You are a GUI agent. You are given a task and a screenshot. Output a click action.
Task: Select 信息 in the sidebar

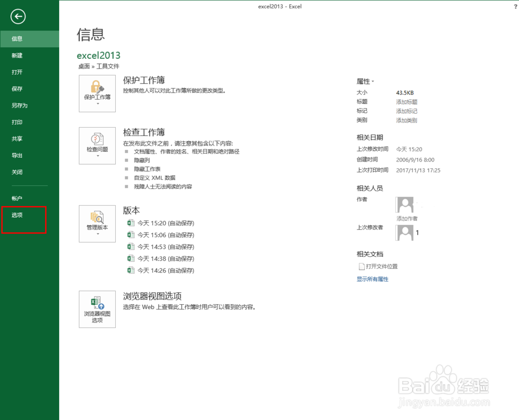coord(30,39)
